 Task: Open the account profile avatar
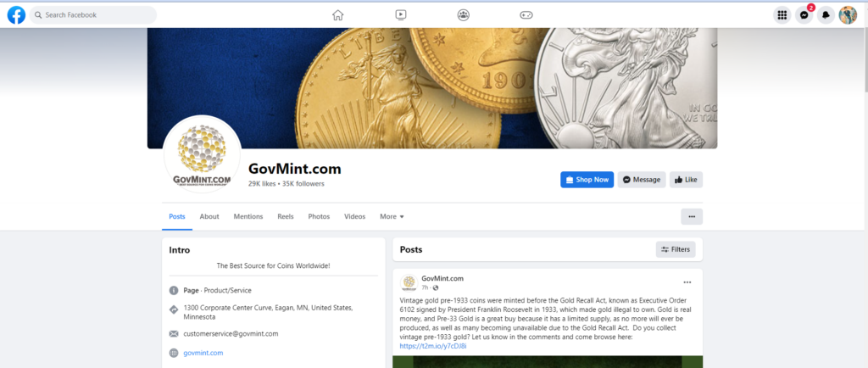click(848, 15)
